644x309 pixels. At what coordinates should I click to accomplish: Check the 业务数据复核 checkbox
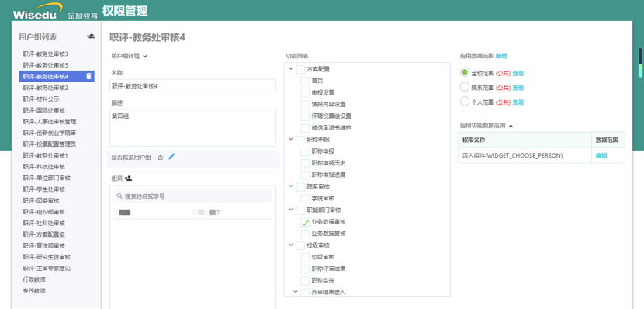[x=305, y=234]
